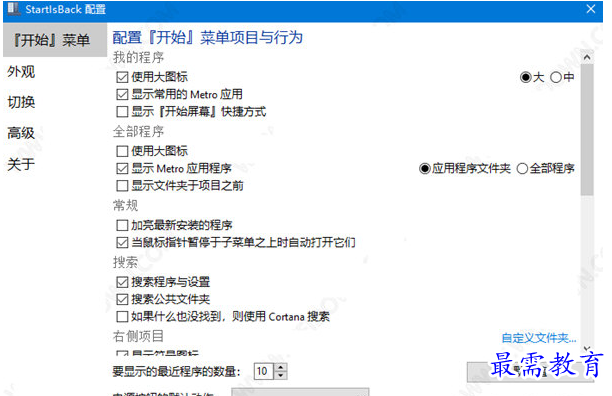
Task: Select the 中 icon size radio
Action: pos(556,77)
